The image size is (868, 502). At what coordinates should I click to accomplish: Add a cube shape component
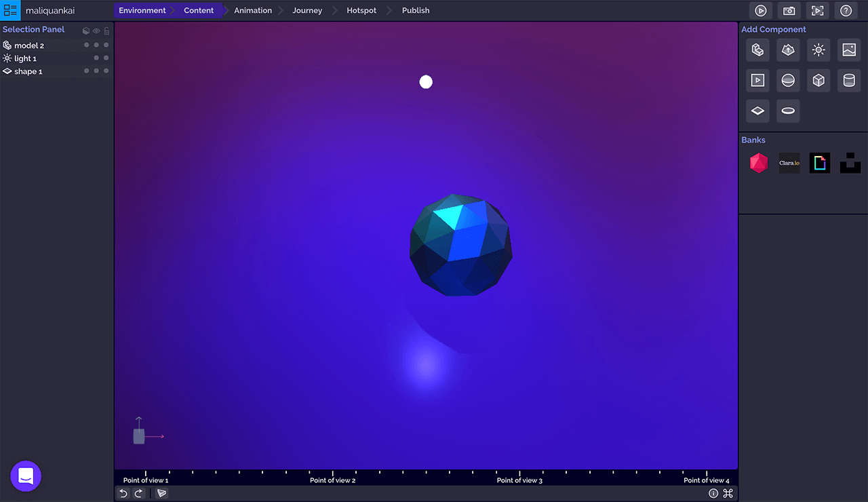818,80
